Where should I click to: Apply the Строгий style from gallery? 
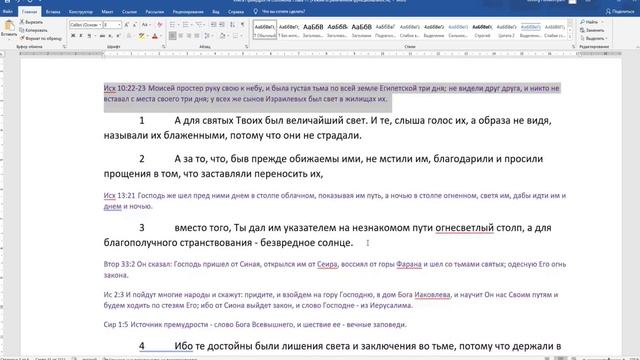coord(482,30)
